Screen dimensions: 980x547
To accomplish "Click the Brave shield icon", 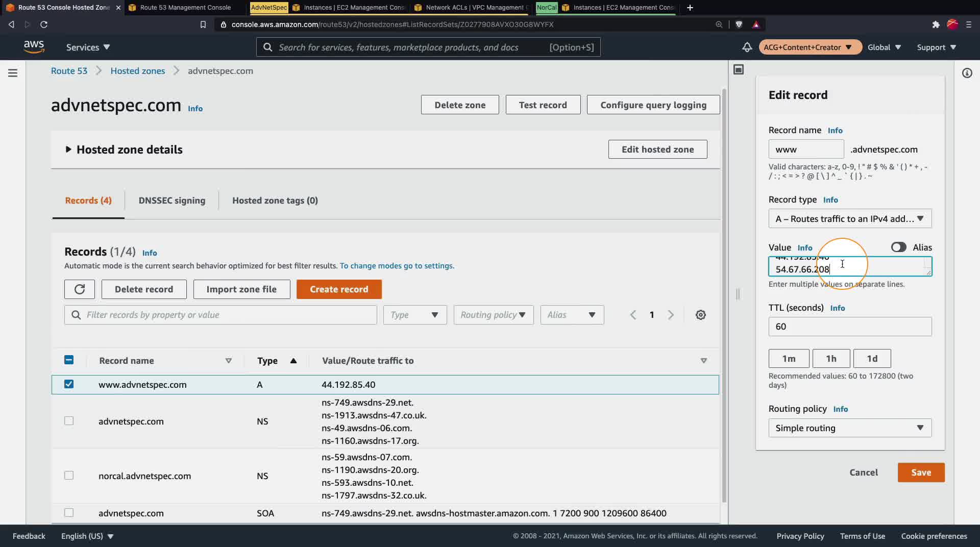I will tap(739, 24).
